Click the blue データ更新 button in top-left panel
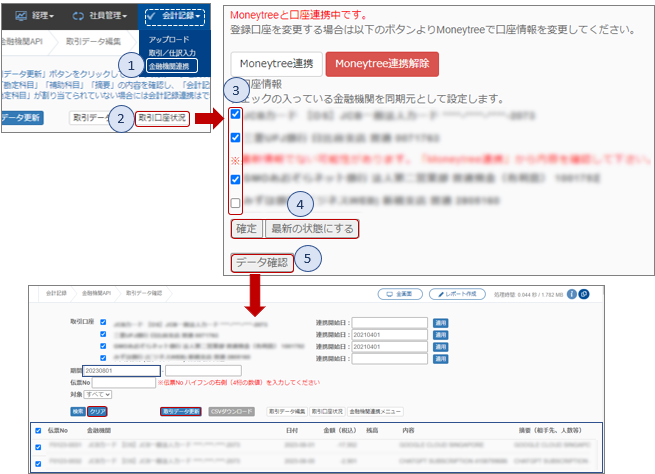Screen dimensions: 655x474 pyautogui.click(x=22, y=118)
